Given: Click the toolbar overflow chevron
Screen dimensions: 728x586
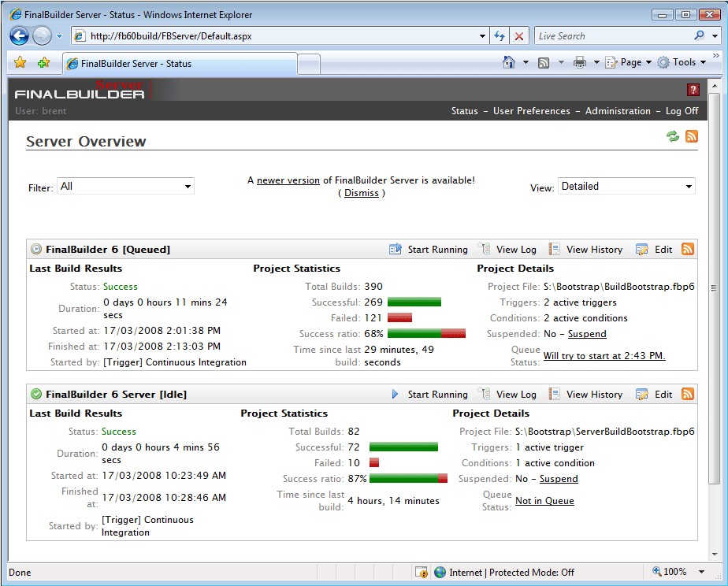Looking at the screenshot, I should pyautogui.click(x=715, y=56).
